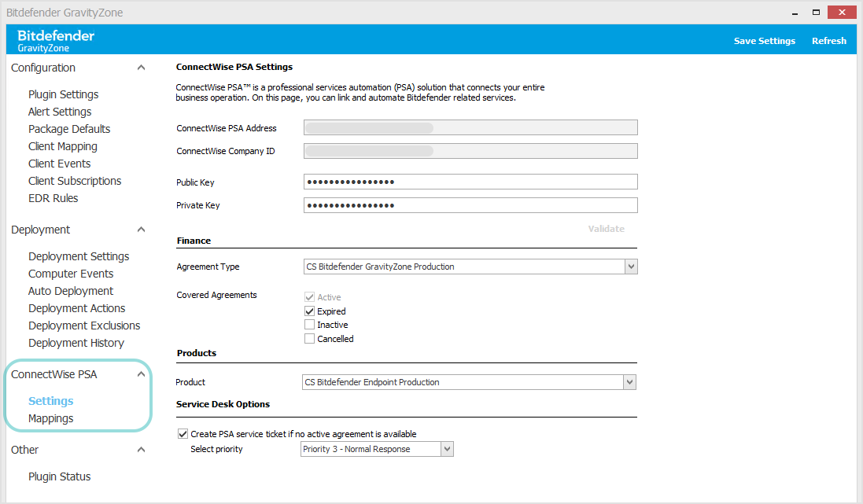Uncheck the Expired agreements checkbox
This screenshot has width=863, height=504.
pyautogui.click(x=310, y=311)
